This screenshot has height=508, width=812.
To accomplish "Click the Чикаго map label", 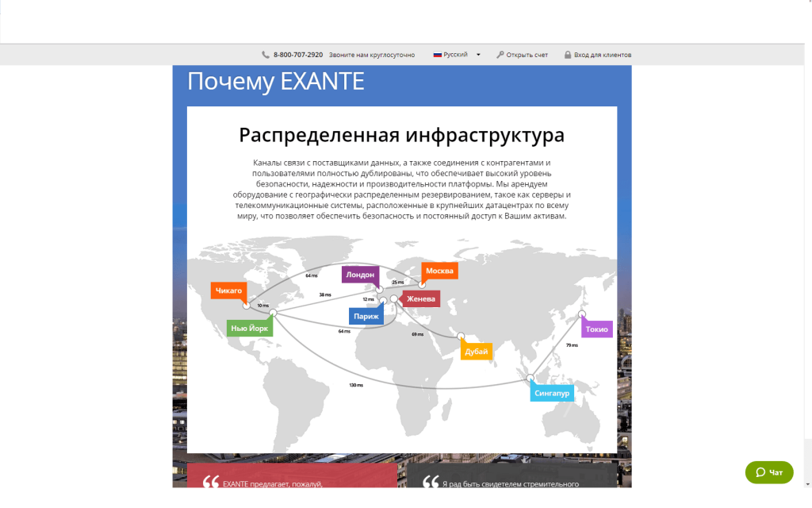I will (228, 291).
